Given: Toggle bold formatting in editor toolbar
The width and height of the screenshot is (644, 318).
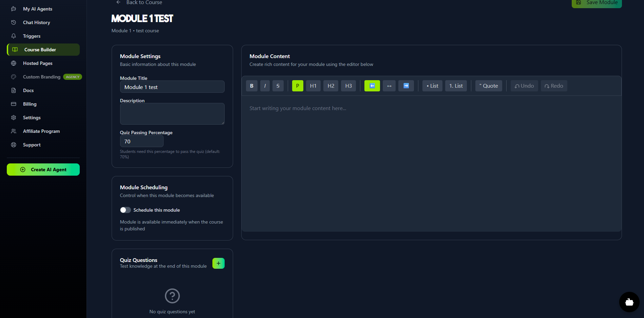Looking at the screenshot, I should click(x=251, y=86).
